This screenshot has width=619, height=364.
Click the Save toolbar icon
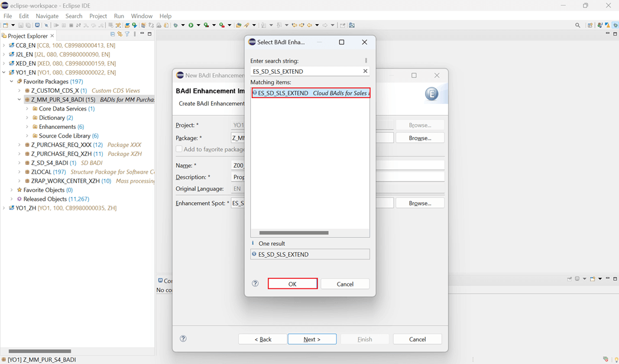(21, 25)
